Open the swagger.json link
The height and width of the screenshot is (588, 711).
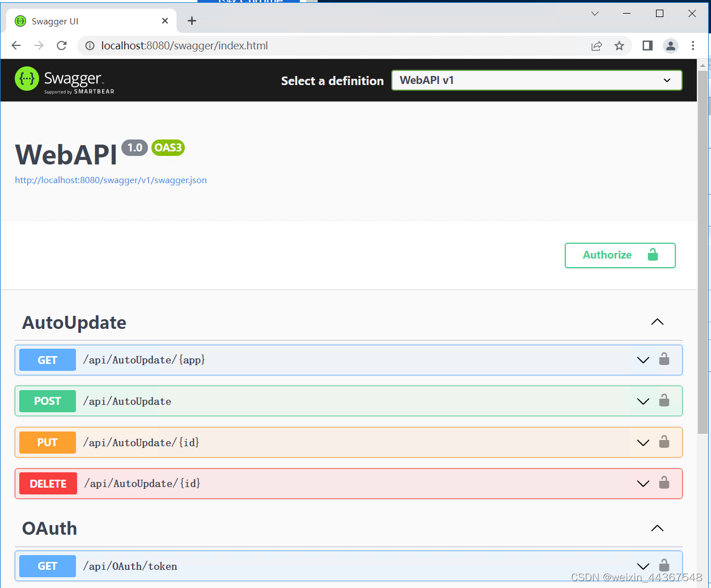click(111, 180)
